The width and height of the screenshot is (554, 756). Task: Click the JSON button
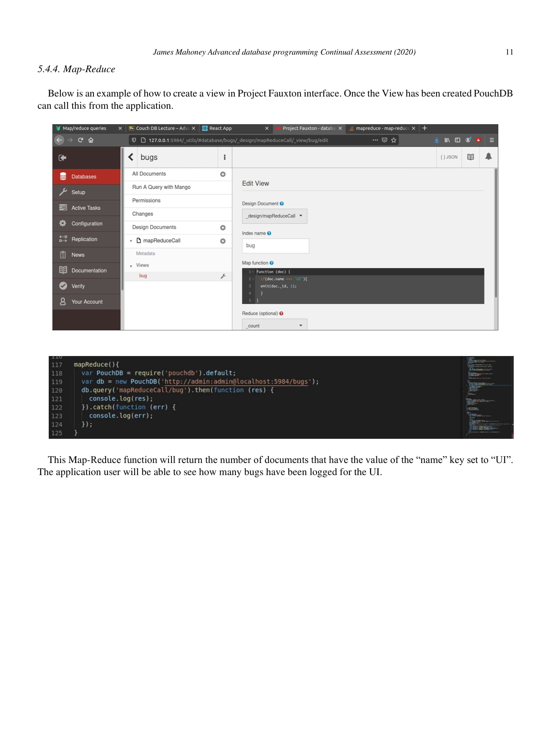(x=449, y=157)
